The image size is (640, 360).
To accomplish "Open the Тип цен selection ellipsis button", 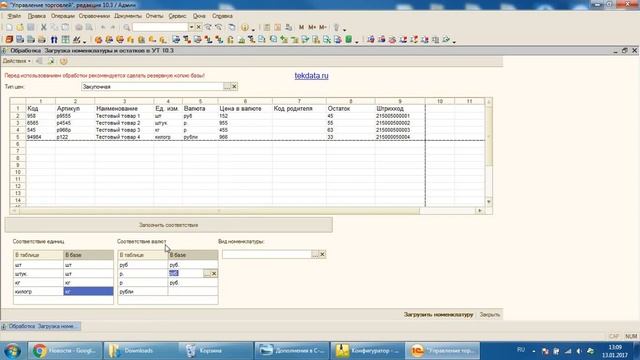I will [x=227, y=87].
